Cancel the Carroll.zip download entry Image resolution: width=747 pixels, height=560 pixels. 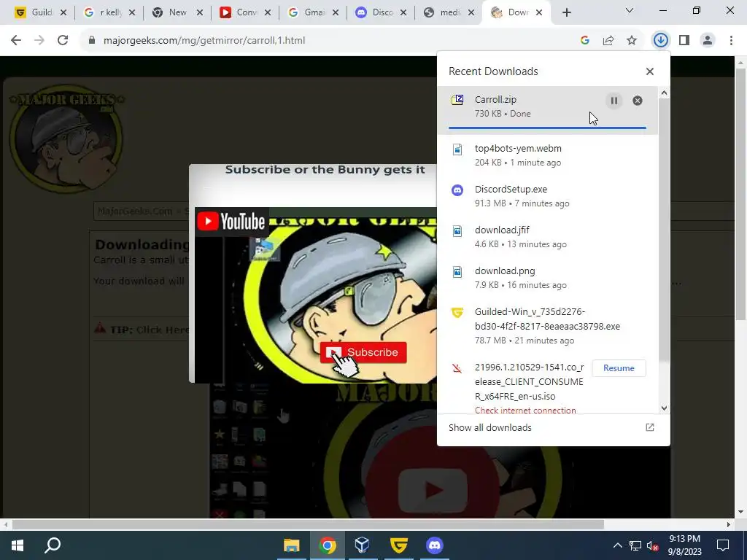pos(638,101)
